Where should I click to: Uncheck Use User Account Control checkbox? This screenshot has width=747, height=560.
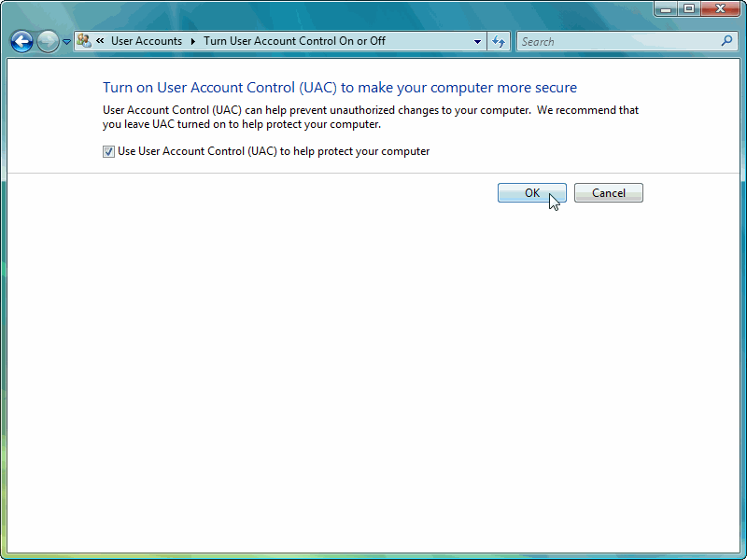click(108, 152)
